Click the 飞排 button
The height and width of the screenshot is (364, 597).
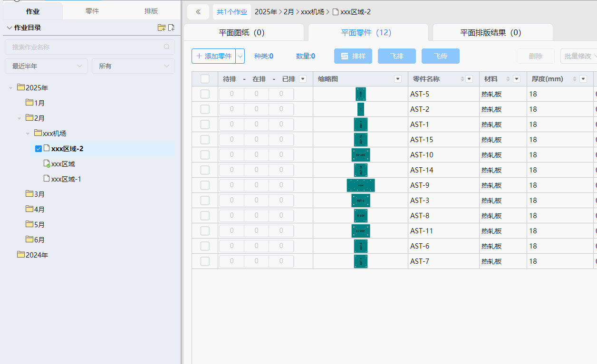(x=397, y=56)
